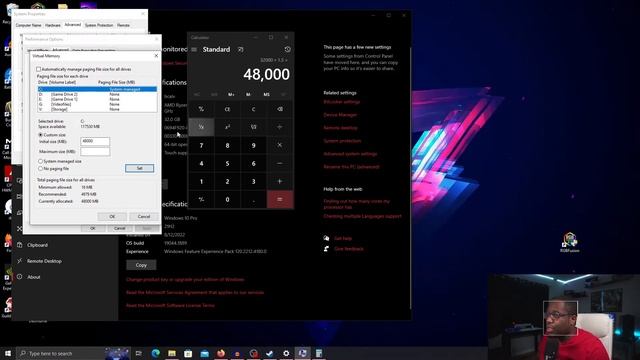640x360 pixels.
Task: Click the Calculator divide key
Action: 280,127
